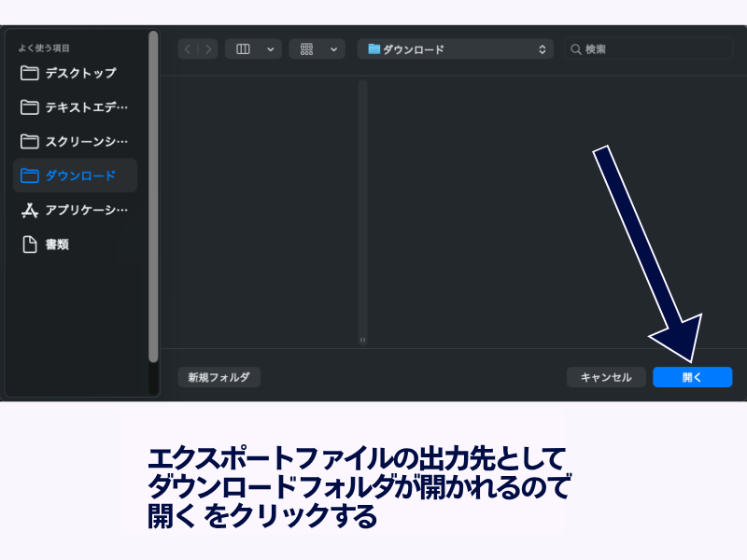Click the forward navigation arrow

207,49
